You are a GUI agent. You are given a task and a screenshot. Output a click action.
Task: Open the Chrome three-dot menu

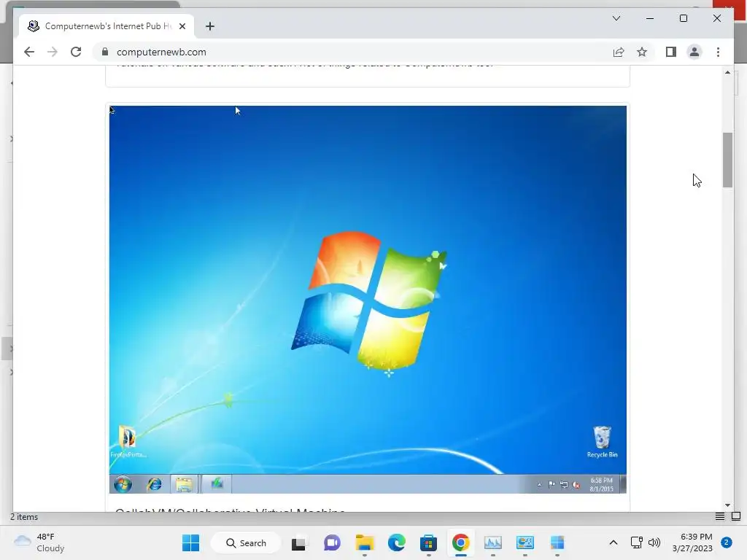click(x=718, y=52)
